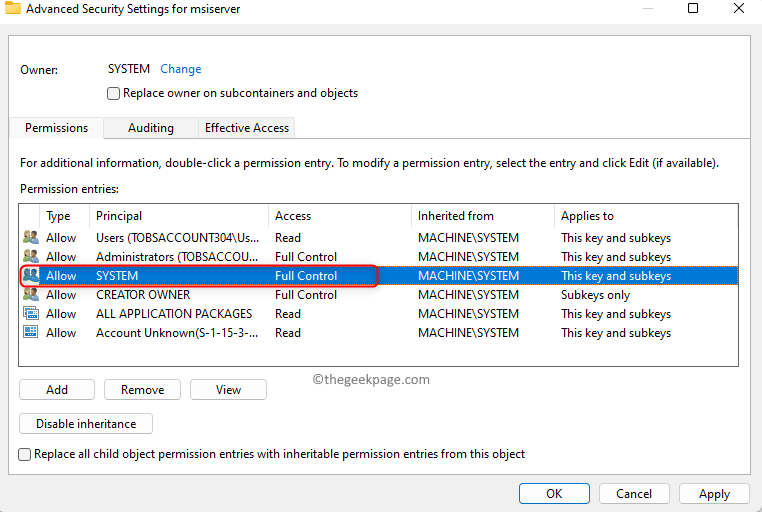Enable Replace owner on subcontainers and objects
Image resolution: width=762 pixels, height=512 pixels.
[x=114, y=93]
